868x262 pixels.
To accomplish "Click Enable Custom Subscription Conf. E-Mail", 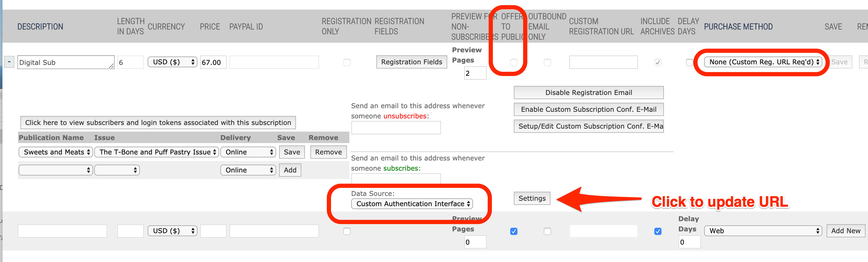I will tap(588, 109).
